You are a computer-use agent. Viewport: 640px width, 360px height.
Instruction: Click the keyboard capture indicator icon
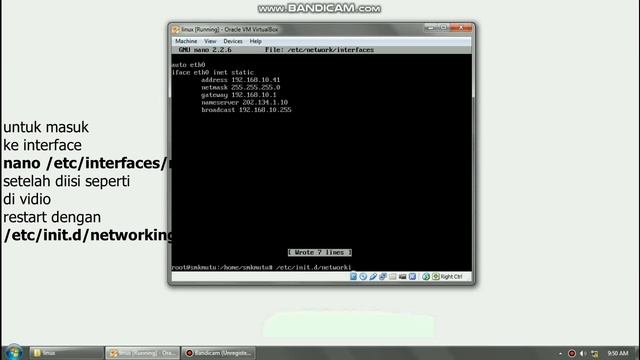436,276
